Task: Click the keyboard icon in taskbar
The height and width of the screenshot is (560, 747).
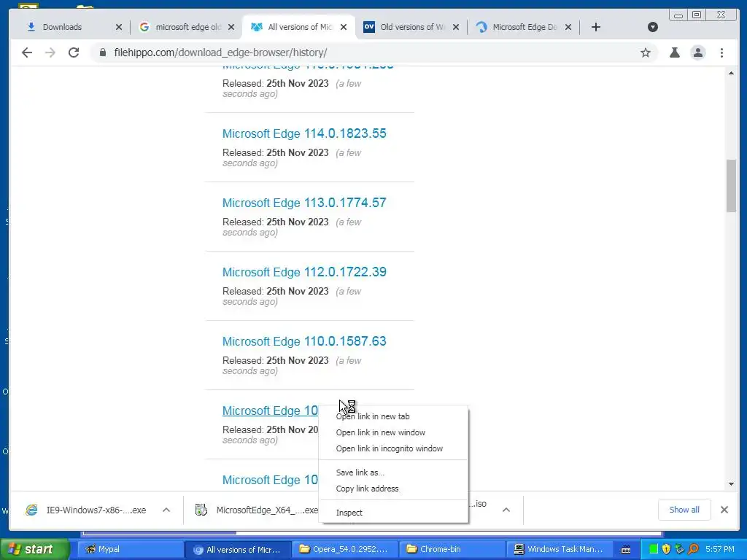Action: 626,550
